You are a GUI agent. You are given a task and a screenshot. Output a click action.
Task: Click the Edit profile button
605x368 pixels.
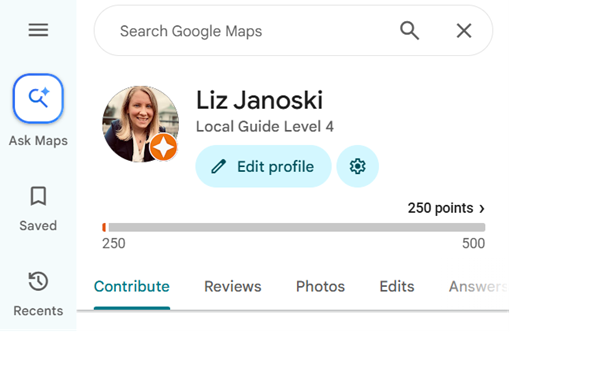(x=264, y=167)
